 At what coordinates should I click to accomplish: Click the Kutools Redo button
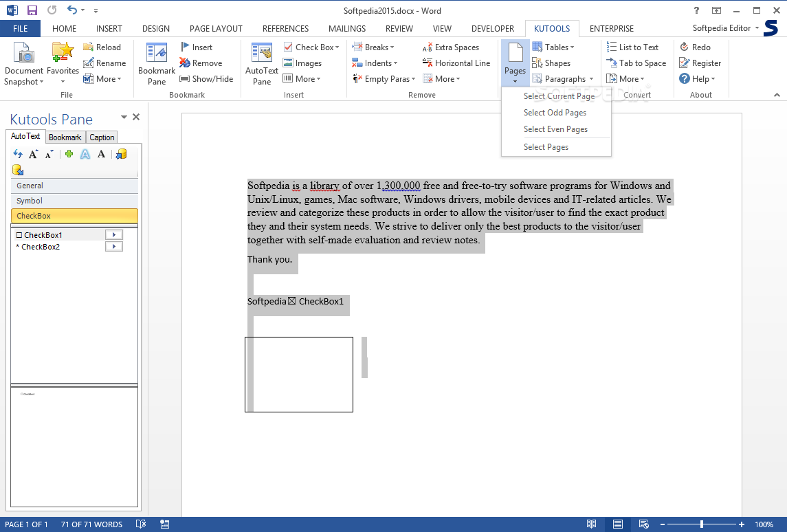point(695,47)
